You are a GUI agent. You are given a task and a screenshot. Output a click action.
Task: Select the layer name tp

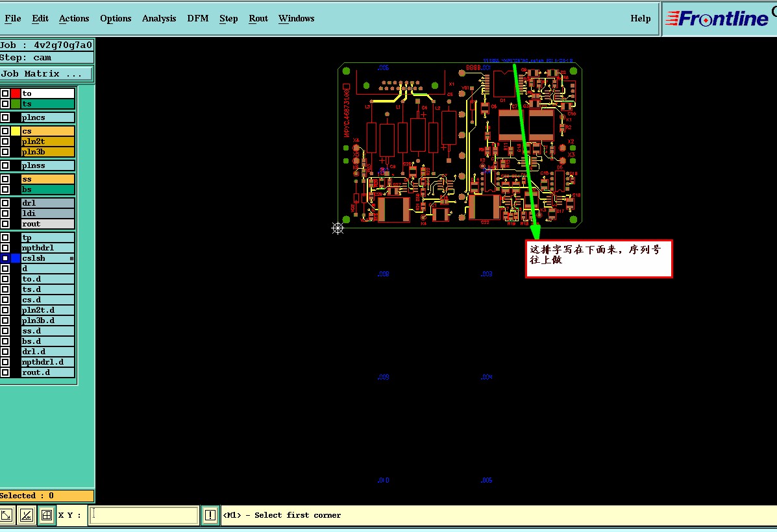click(47, 237)
